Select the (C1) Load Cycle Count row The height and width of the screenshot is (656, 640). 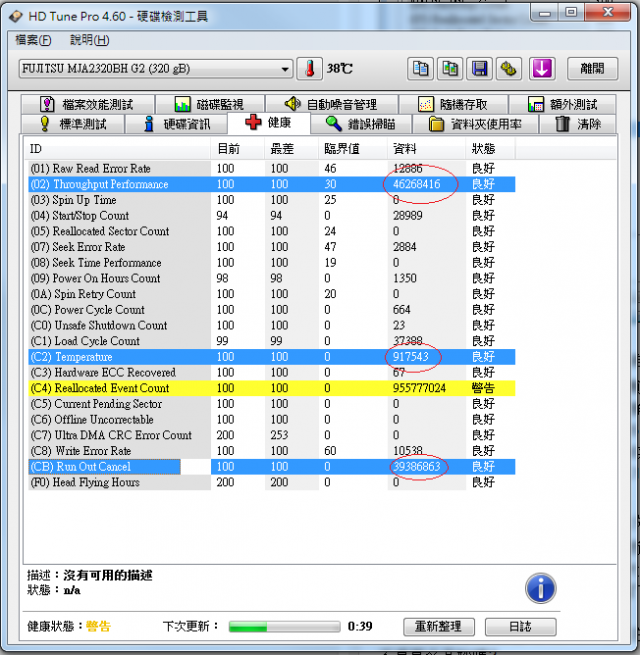coord(271,341)
